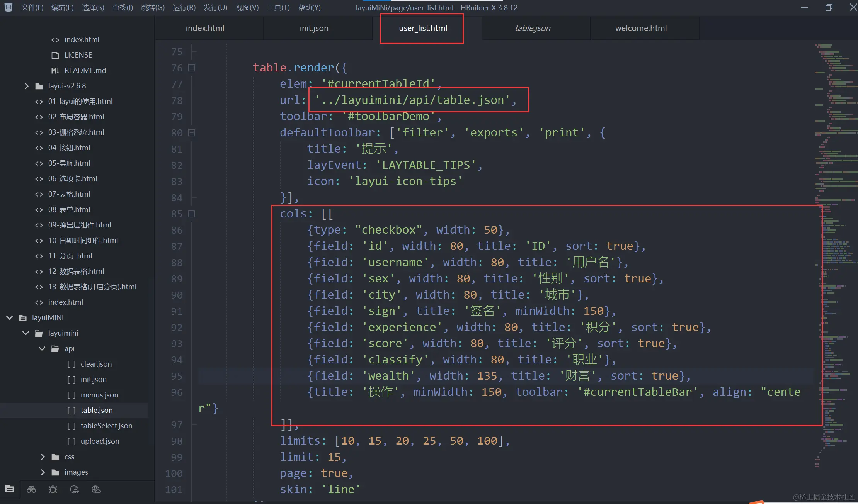Click the bracket icon beside menus.json
Viewport: 858px width, 504px height.
[71, 395]
